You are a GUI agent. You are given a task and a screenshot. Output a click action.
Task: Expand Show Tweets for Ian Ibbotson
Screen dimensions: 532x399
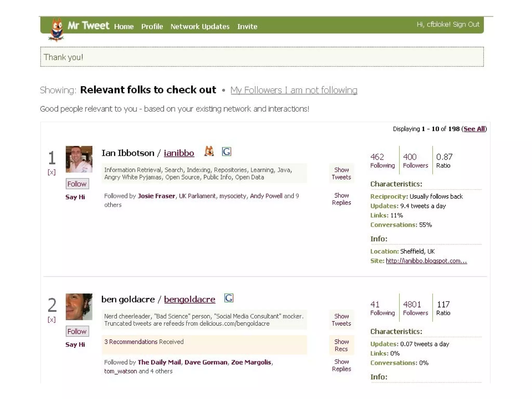(341, 174)
